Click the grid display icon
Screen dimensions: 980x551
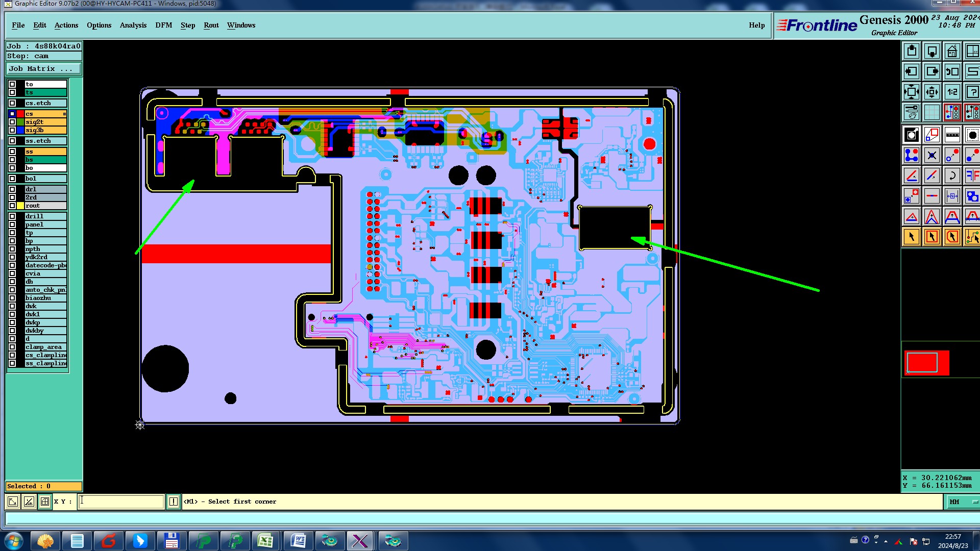tap(932, 112)
